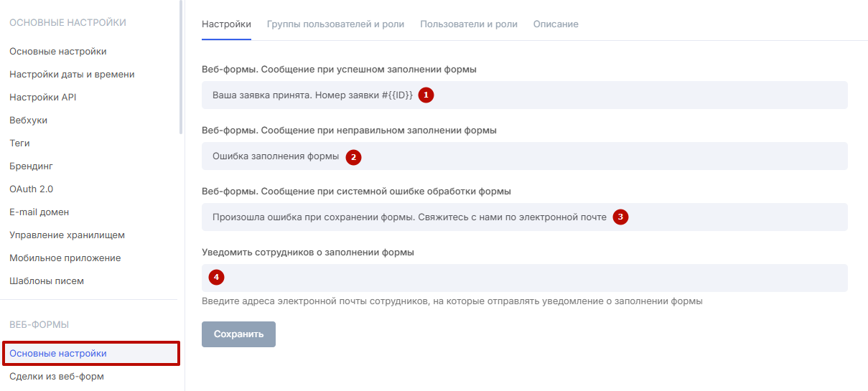Open the Группы пользователей и роли tab
Screen dimensions: 868x391
tap(335, 24)
